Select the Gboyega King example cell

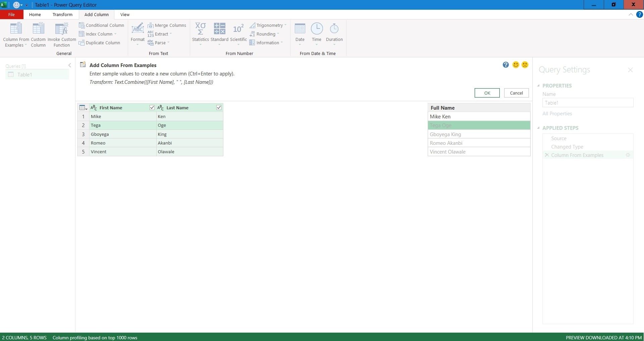click(x=479, y=134)
